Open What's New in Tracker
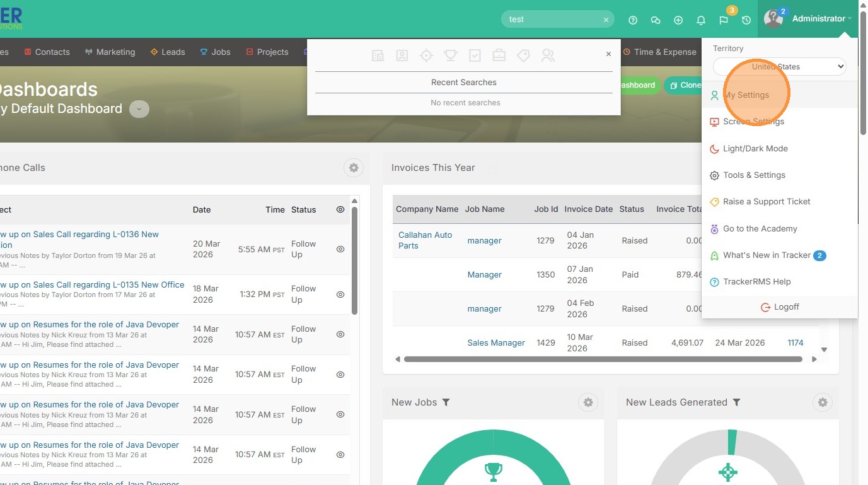Screen dimensions: 868x485 tap(780, 255)
